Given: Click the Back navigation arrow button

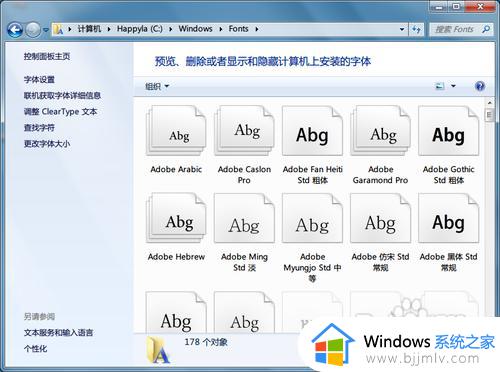Looking at the screenshot, I should (x=15, y=30).
